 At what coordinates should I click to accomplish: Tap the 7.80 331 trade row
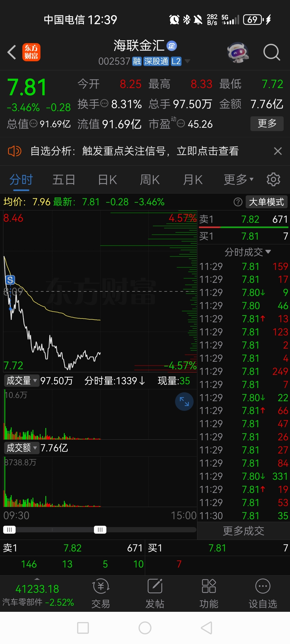tap(244, 476)
